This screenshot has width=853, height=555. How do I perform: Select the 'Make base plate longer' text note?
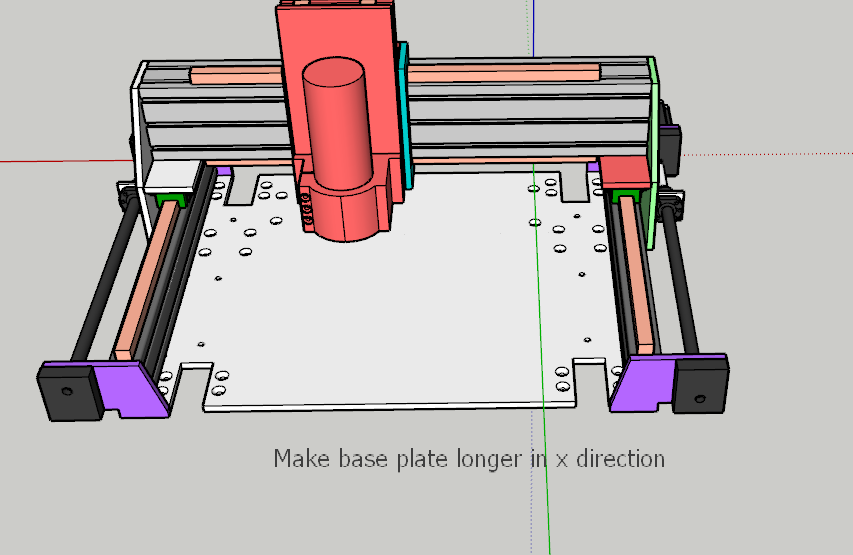point(469,459)
